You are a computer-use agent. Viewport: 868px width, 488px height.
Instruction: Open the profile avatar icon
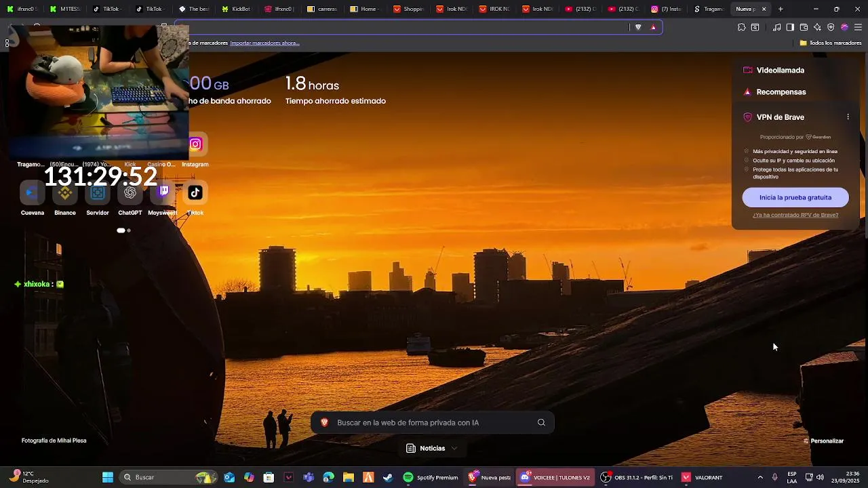(x=844, y=27)
